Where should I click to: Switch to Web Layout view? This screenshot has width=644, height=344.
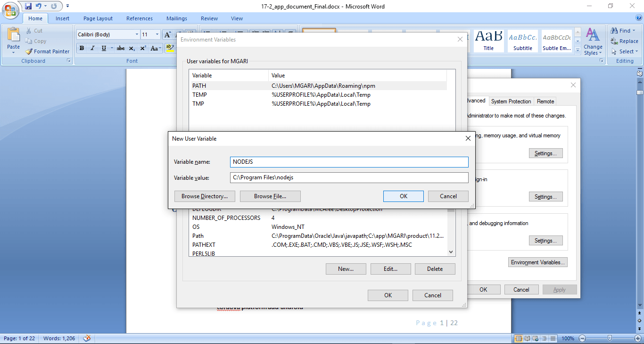[535, 338]
